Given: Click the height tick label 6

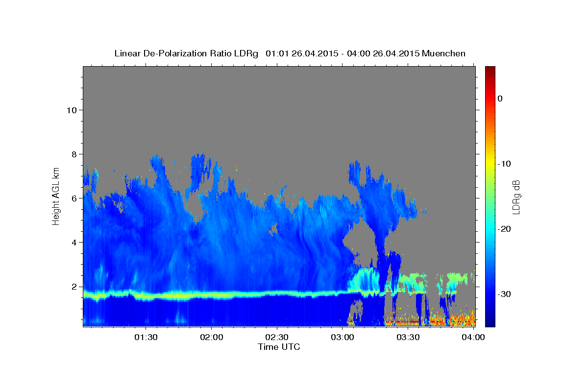Looking at the screenshot, I should [74, 198].
